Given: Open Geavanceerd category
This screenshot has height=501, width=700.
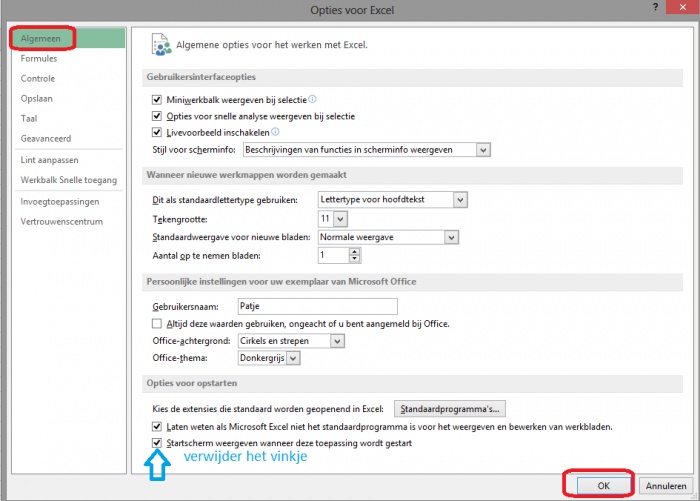Looking at the screenshot, I should click(69, 138).
